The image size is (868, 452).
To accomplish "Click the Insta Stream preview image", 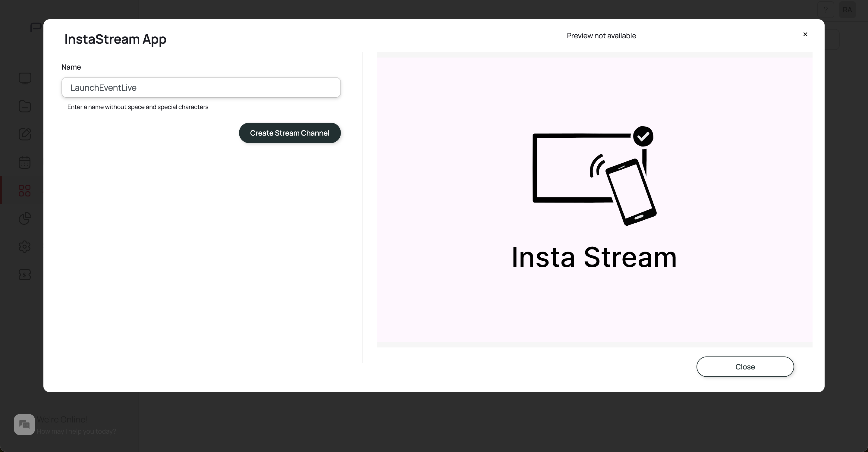I will (594, 200).
